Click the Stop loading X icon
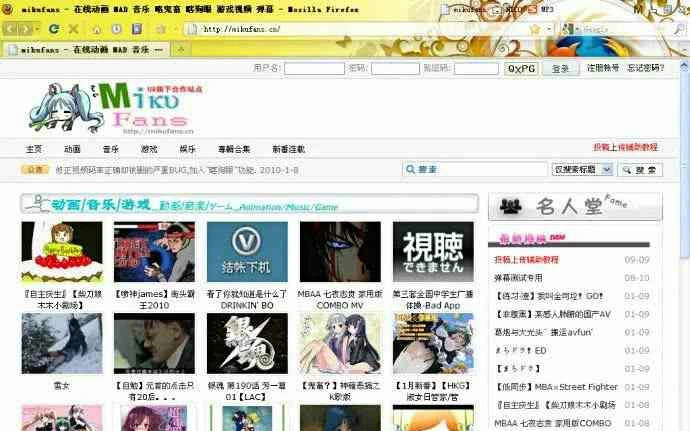This screenshot has width=690, height=431. click(x=73, y=29)
